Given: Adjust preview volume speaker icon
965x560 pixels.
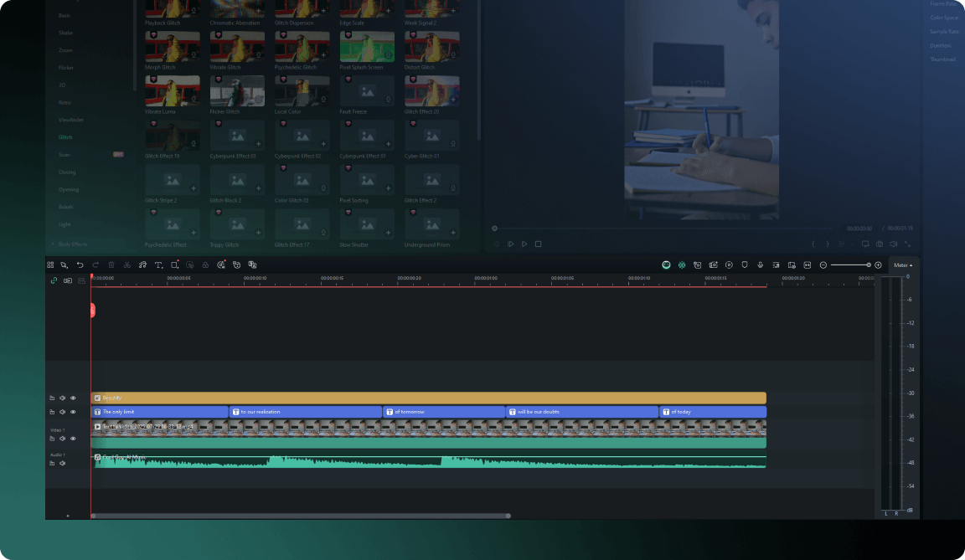Looking at the screenshot, I should 894,244.
